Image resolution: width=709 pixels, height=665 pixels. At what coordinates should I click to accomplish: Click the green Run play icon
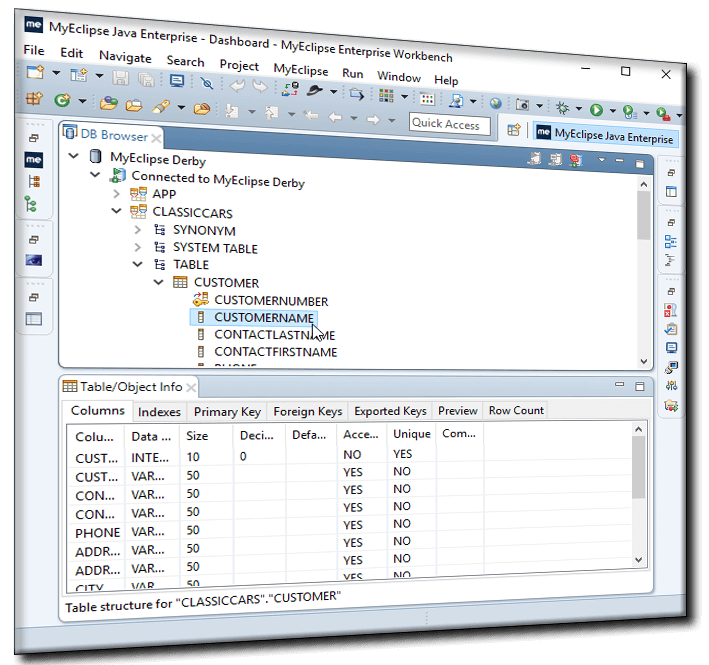point(596,109)
